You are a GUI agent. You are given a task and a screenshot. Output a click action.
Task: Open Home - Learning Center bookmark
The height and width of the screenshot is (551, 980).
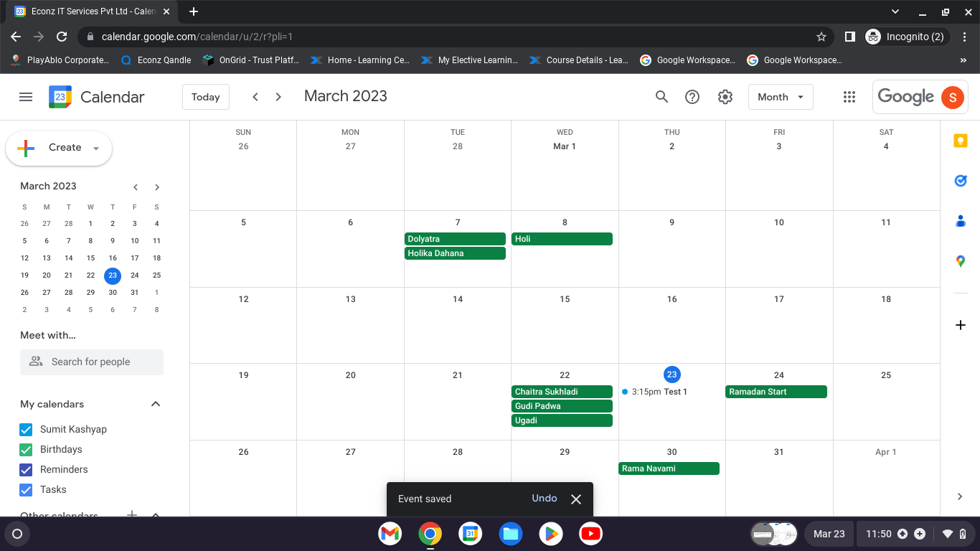[359, 60]
